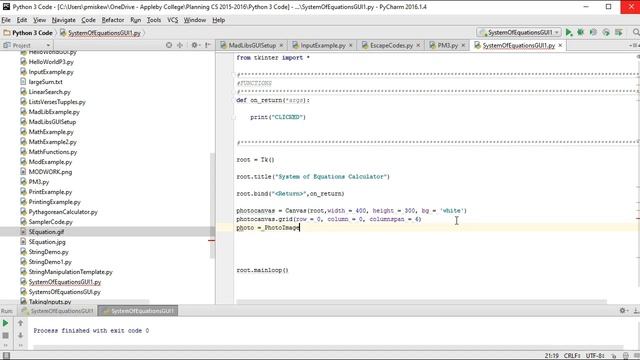This screenshot has width=640, height=360.
Task: Select MODWORK.png in project tree
Action: (x=50, y=172)
